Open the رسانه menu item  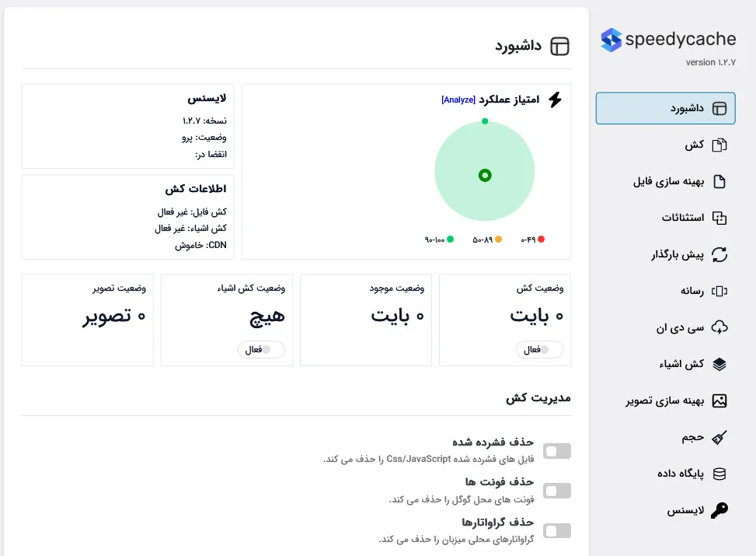(x=665, y=291)
